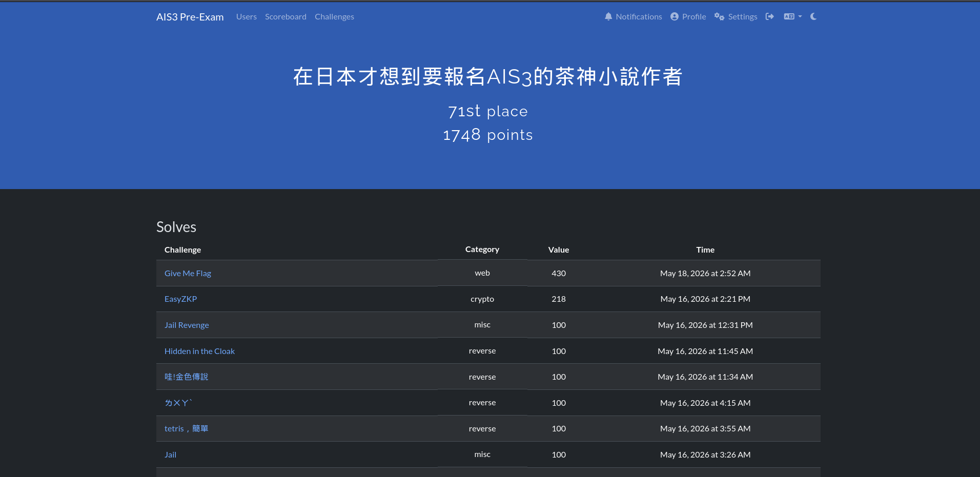Click the Profile user icon
980x477 pixels.
point(675,16)
